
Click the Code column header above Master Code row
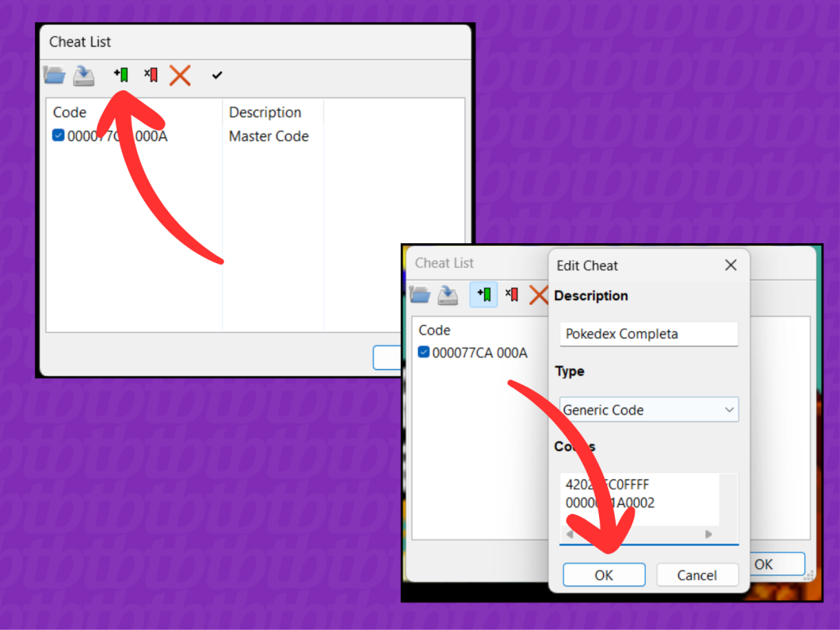click(70, 113)
